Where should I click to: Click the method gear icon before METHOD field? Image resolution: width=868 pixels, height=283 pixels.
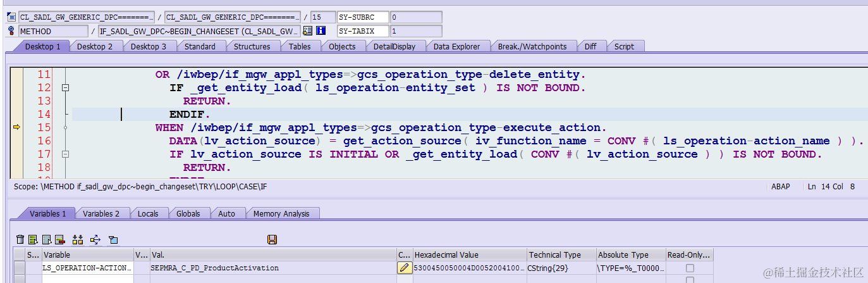[x=10, y=30]
